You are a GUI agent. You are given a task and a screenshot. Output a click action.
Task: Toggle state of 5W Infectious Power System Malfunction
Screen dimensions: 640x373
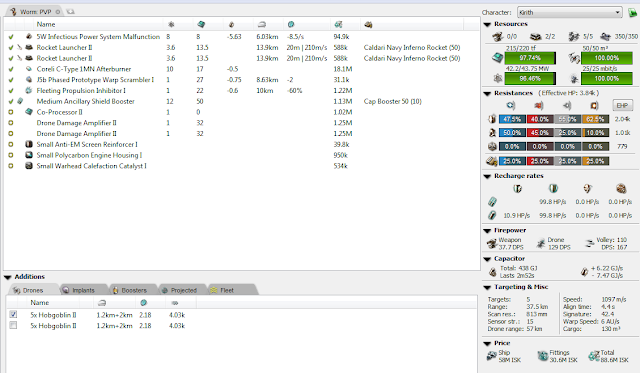pos(11,37)
